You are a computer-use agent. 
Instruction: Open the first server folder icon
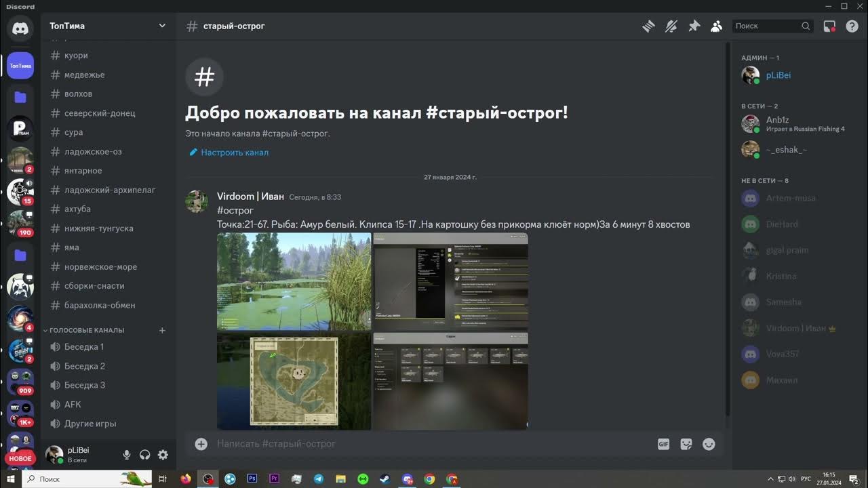(20, 98)
